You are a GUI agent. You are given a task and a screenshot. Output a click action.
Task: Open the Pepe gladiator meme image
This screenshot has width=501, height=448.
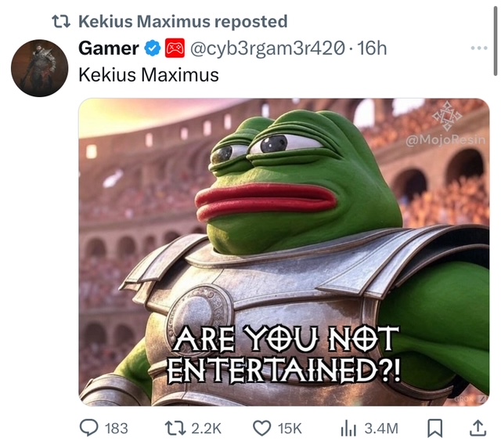pyautogui.click(x=284, y=252)
